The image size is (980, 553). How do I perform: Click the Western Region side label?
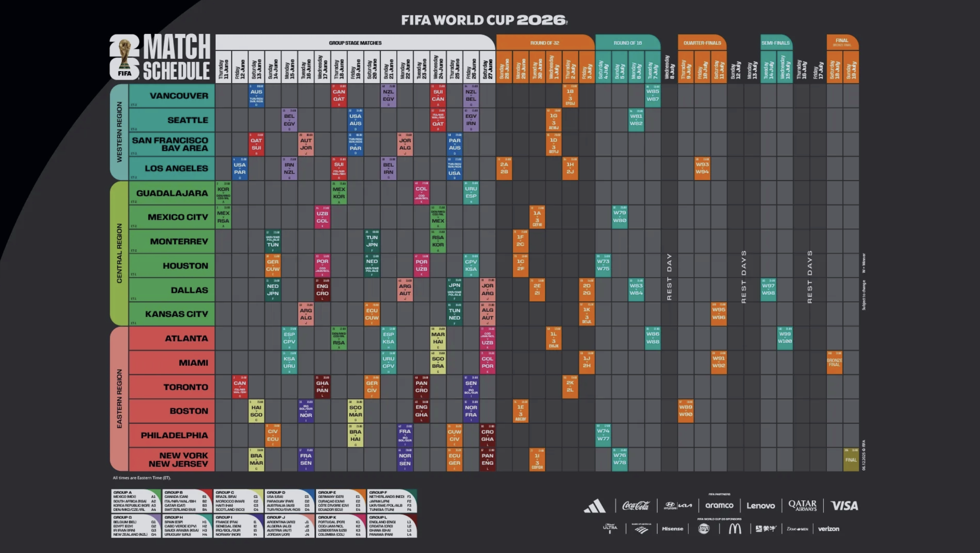pyautogui.click(x=119, y=132)
